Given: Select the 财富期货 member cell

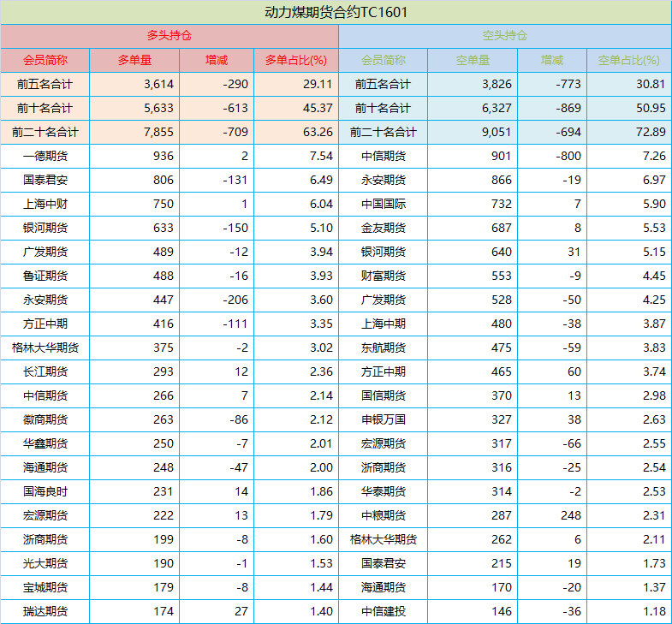Looking at the screenshot, I should point(384,276).
